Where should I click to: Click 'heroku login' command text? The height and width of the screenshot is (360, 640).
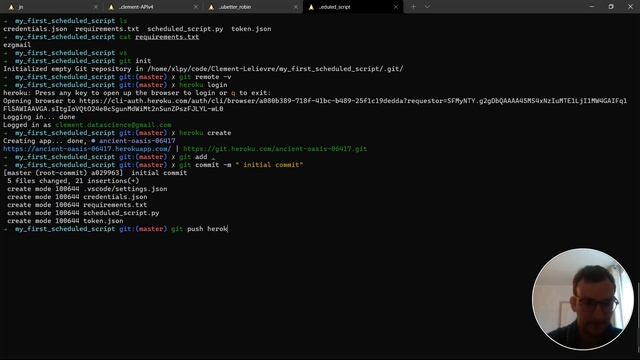(x=203, y=85)
